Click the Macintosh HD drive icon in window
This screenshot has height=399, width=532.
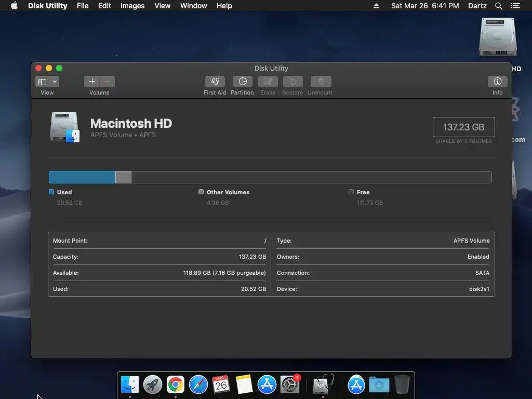64,127
